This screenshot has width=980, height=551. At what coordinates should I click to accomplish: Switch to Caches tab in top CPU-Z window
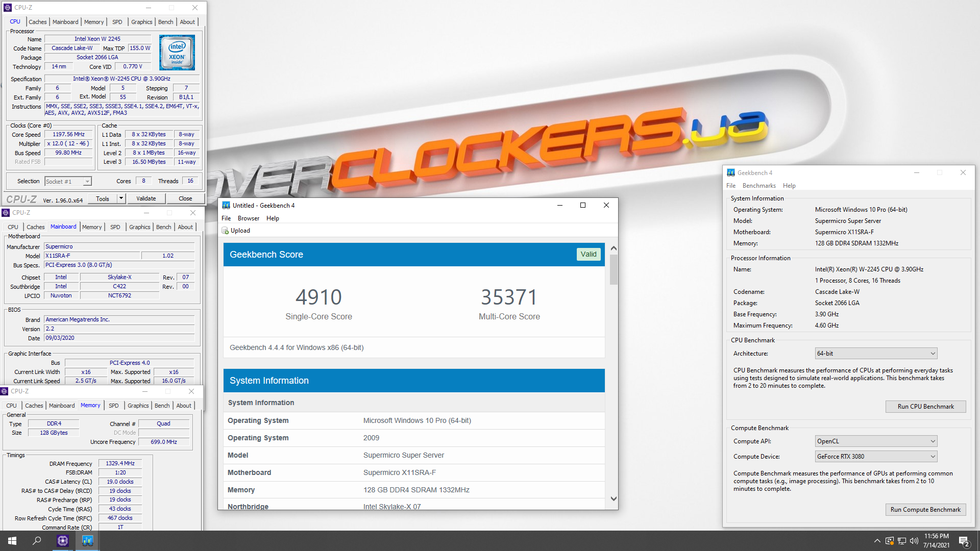point(37,22)
